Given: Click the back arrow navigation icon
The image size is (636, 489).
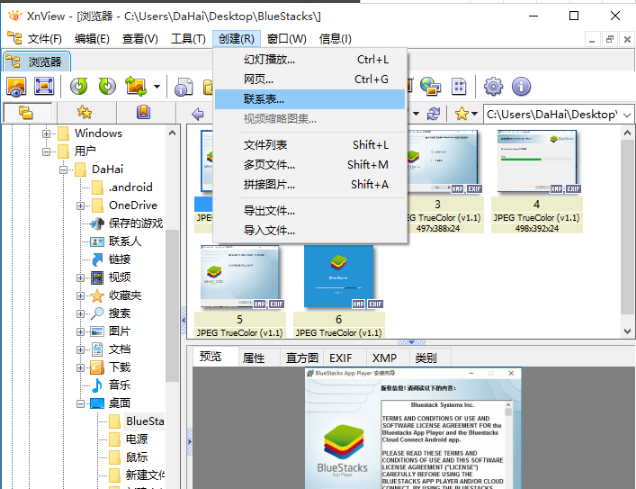Looking at the screenshot, I should pyautogui.click(x=198, y=113).
